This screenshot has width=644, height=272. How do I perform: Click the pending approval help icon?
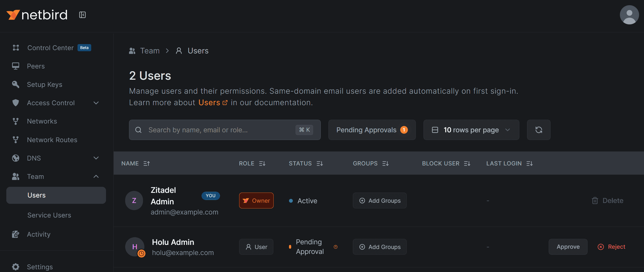[x=336, y=247]
